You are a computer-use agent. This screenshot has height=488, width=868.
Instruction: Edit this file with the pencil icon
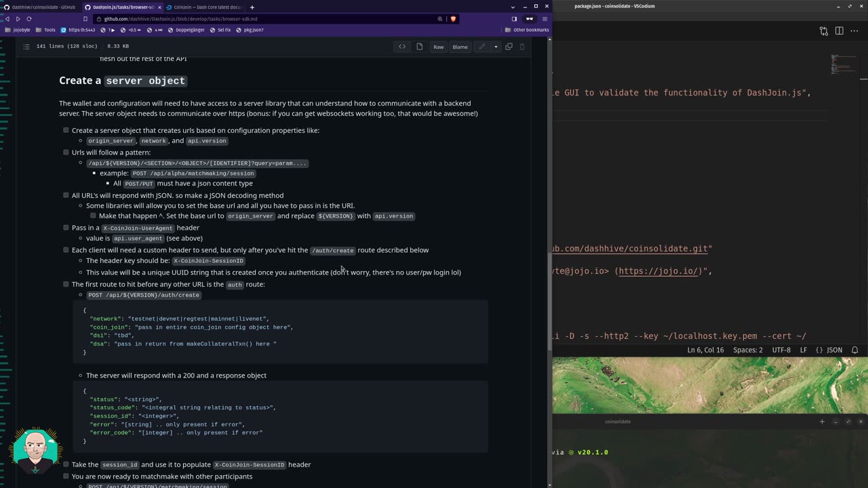tap(481, 47)
